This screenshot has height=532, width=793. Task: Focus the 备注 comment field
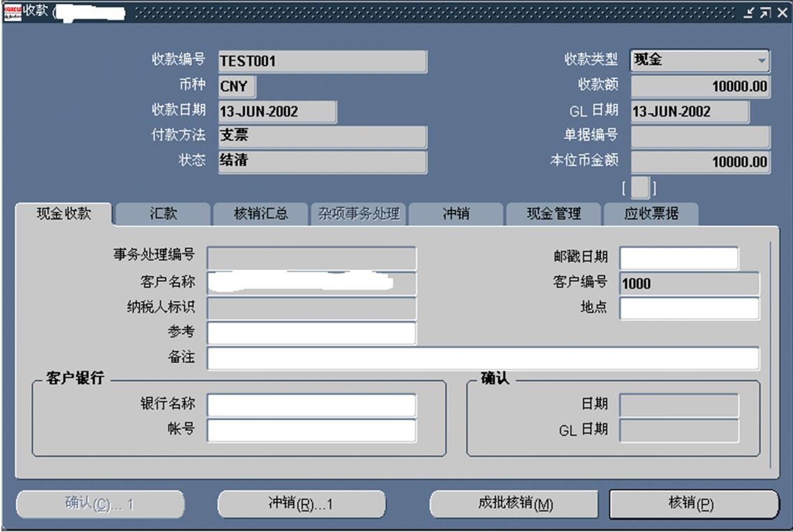point(482,358)
